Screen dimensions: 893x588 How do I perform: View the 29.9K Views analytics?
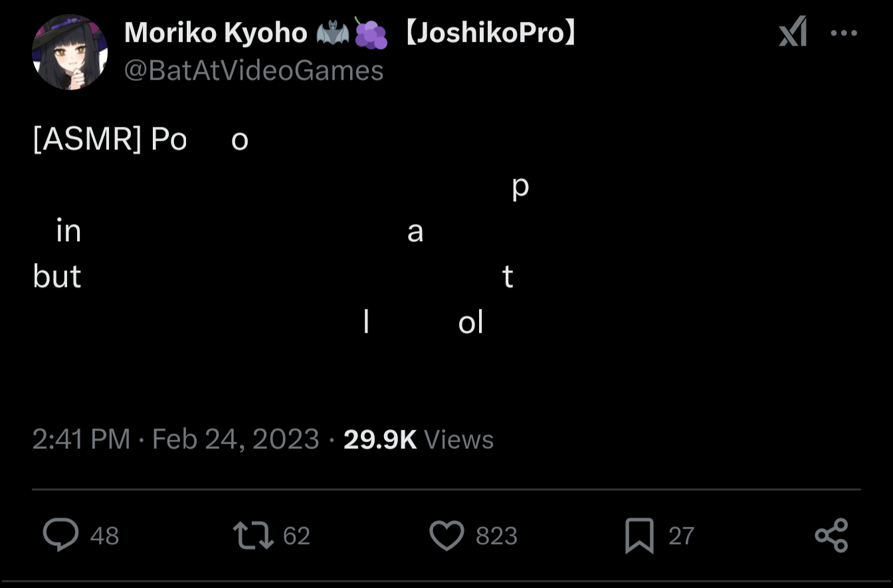coord(419,439)
